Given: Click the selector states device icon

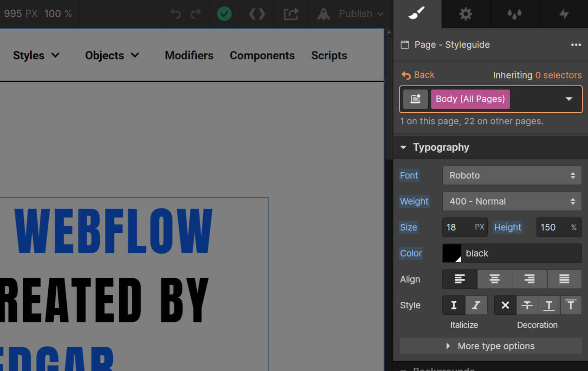Looking at the screenshot, I should pyautogui.click(x=415, y=99).
